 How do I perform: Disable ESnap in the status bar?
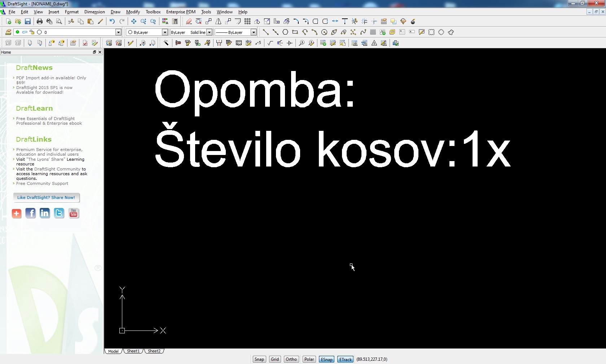pos(326,359)
